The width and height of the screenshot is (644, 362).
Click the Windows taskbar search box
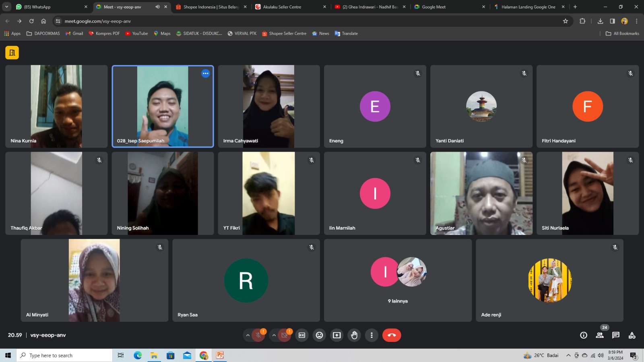64,356
